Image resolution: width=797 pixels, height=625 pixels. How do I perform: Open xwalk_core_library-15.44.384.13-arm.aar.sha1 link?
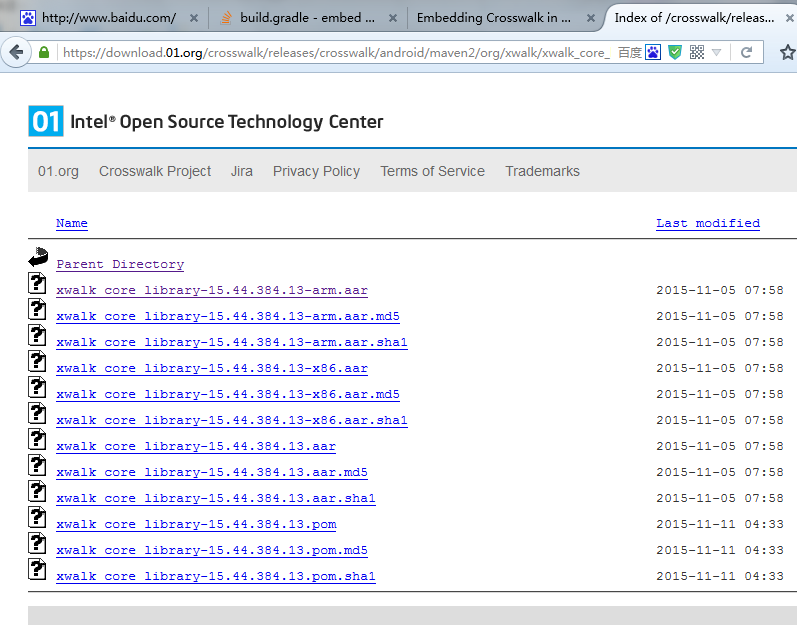pos(232,342)
